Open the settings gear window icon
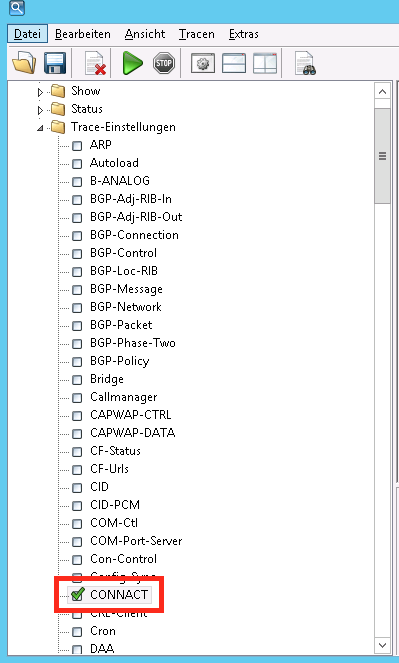The image size is (399, 663). click(x=203, y=63)
